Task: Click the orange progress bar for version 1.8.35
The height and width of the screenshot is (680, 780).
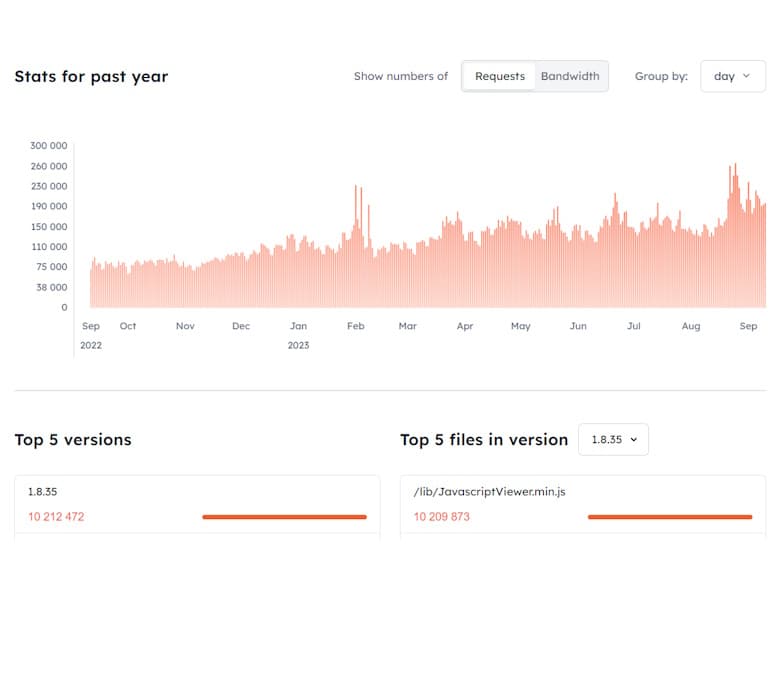Action: (x=284, y=517)
